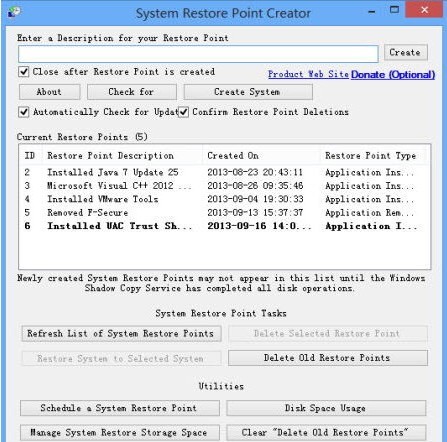Select the Installed UAC Trust Sh... row
Image resolution: width=447 pixels, height=442 pixels.
[224, 226]
